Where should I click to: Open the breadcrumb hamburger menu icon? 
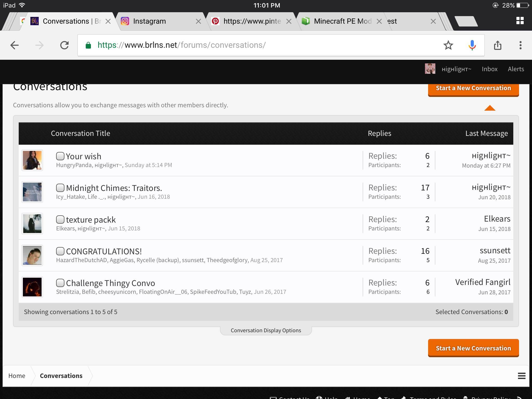point(522,376)
